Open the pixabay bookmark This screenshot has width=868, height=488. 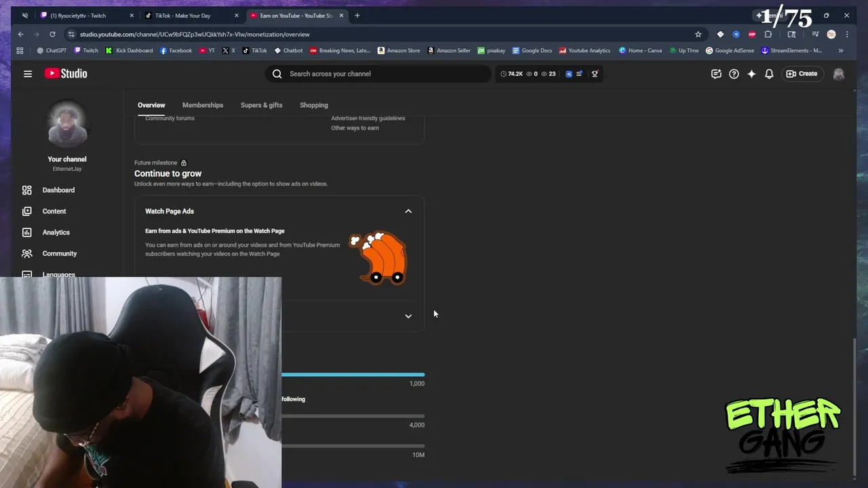tap(492, 51)
